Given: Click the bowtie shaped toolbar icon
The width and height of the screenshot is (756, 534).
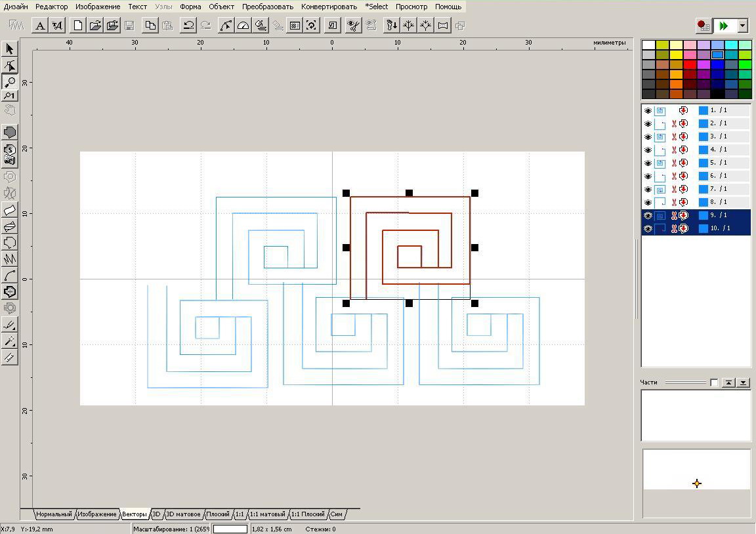Looking at the screenshot, I should [x=442, y=26].
